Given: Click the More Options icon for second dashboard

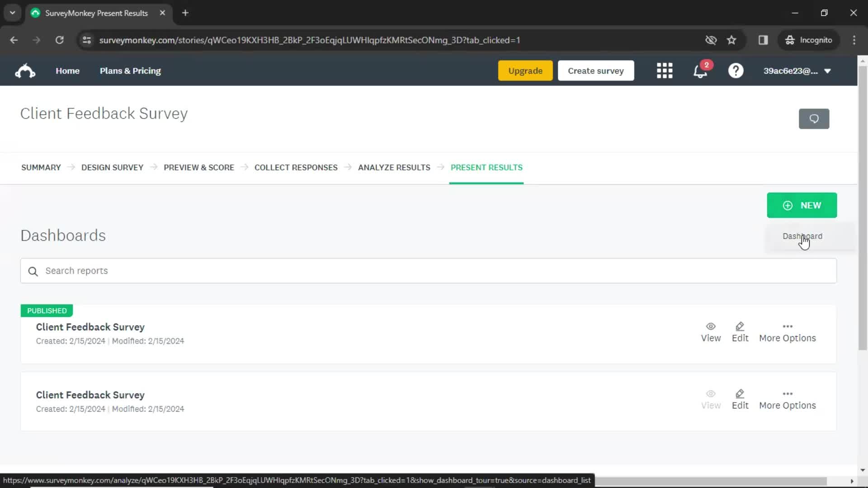Looking at the screenshot, I should click(x=788, y=393).
